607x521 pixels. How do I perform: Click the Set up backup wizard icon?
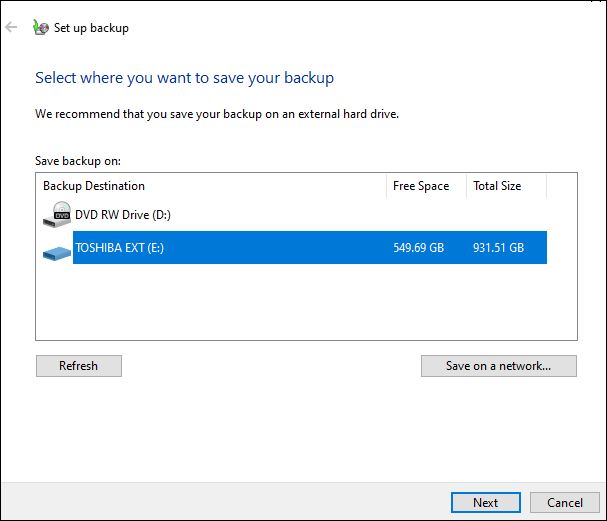tap(41, 27)
